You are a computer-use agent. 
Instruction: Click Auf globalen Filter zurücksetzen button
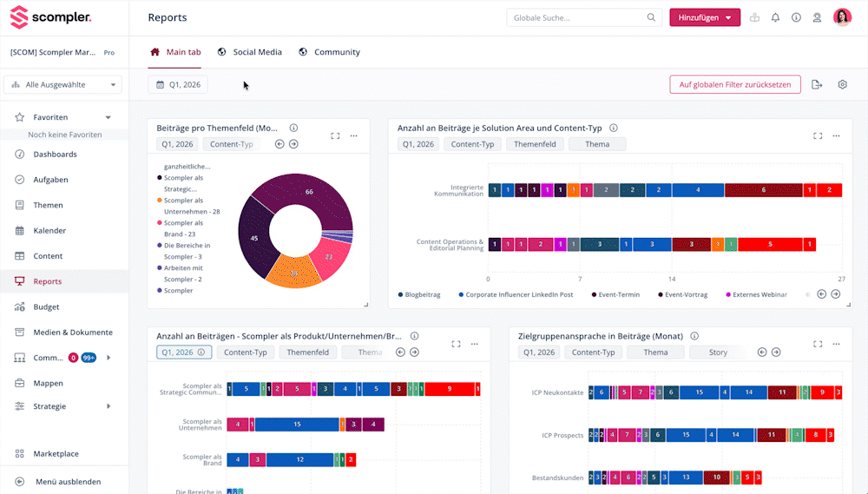(x=735, y=85)
